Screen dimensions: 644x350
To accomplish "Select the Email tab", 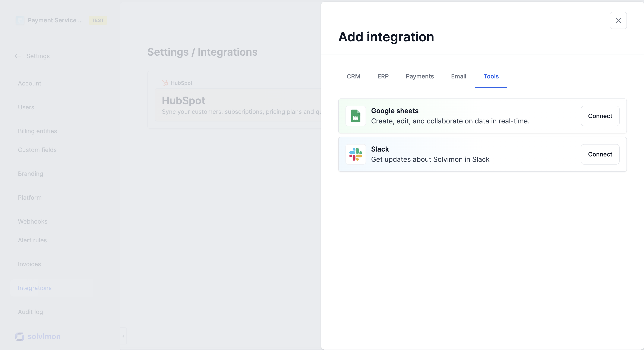I will (x=458, y=76).
